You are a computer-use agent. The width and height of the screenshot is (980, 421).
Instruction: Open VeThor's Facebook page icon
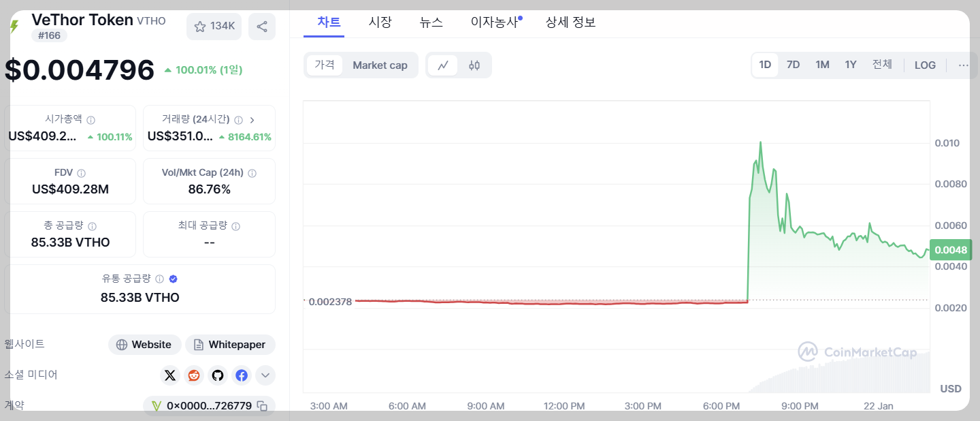click(242, 375)
